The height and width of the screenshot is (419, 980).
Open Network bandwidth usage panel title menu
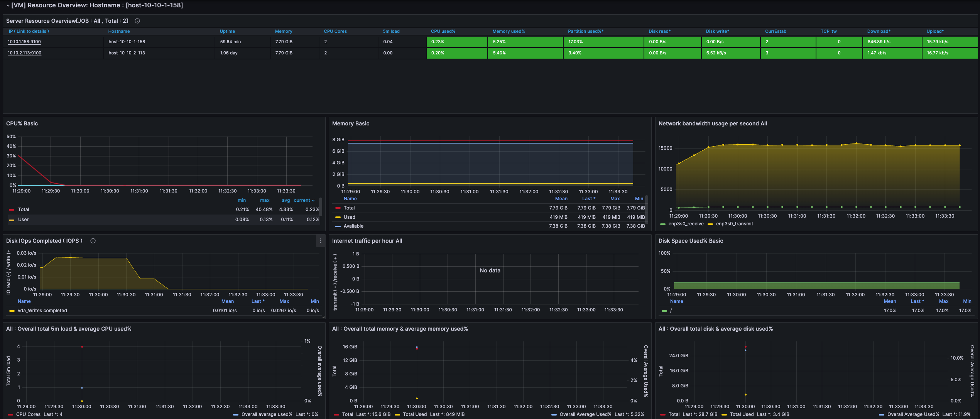[x=712, y=123]
